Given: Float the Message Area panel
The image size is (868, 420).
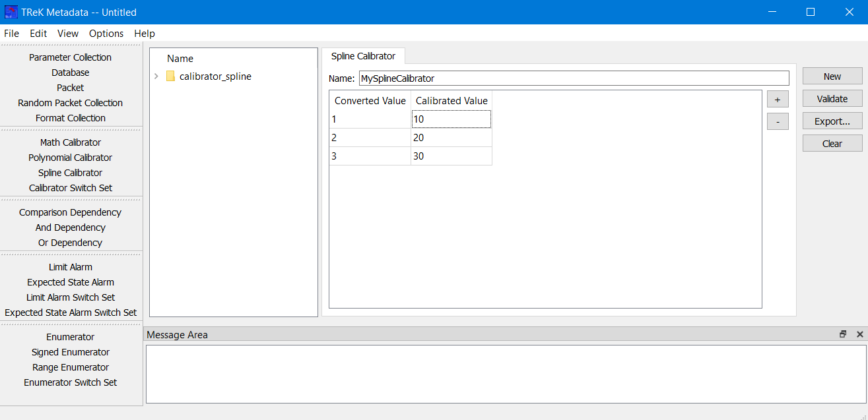Looking at the screenshot, I should pos(843,334).
